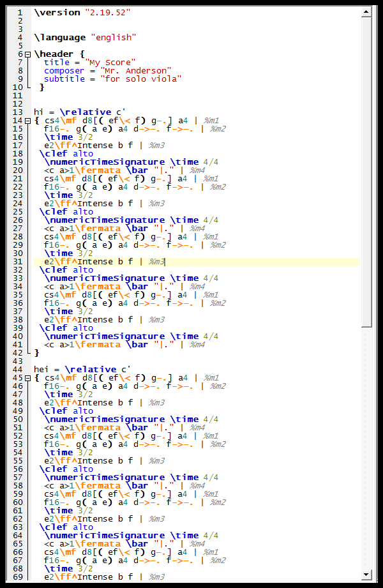Click the %m2 comment on line 15
The image size is (383, 588).
pyautogui.click(x=218, y=129)
